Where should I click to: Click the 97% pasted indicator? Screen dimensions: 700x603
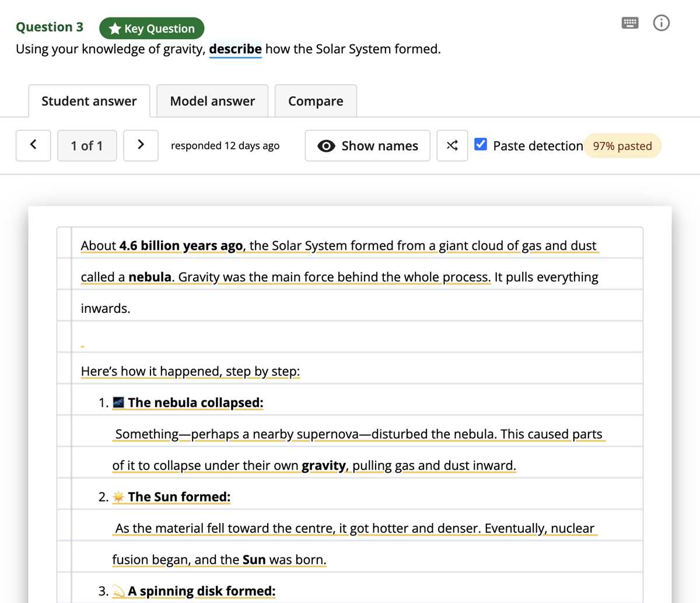(622, 146)
